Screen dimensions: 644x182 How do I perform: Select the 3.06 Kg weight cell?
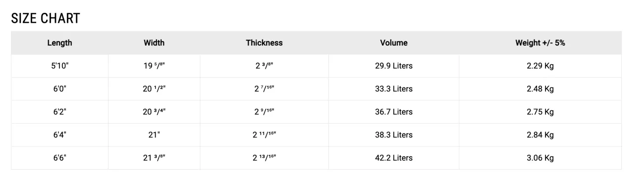click(x=540, y=158)
